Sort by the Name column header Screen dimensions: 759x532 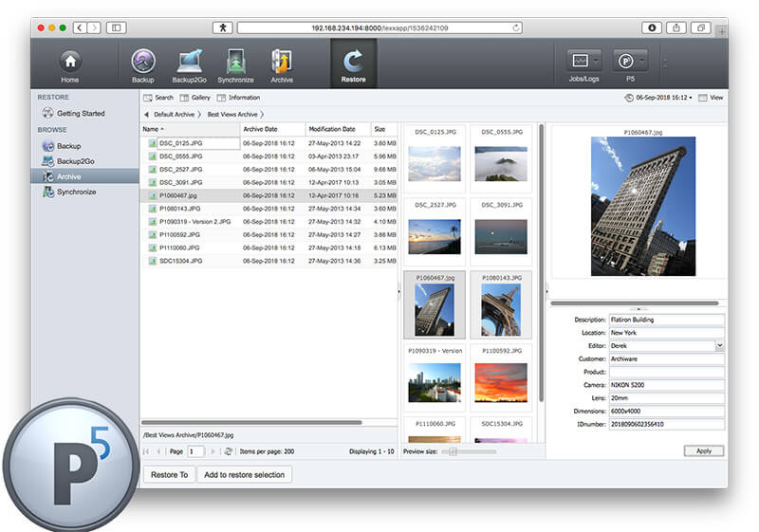[x=191, y=129]
